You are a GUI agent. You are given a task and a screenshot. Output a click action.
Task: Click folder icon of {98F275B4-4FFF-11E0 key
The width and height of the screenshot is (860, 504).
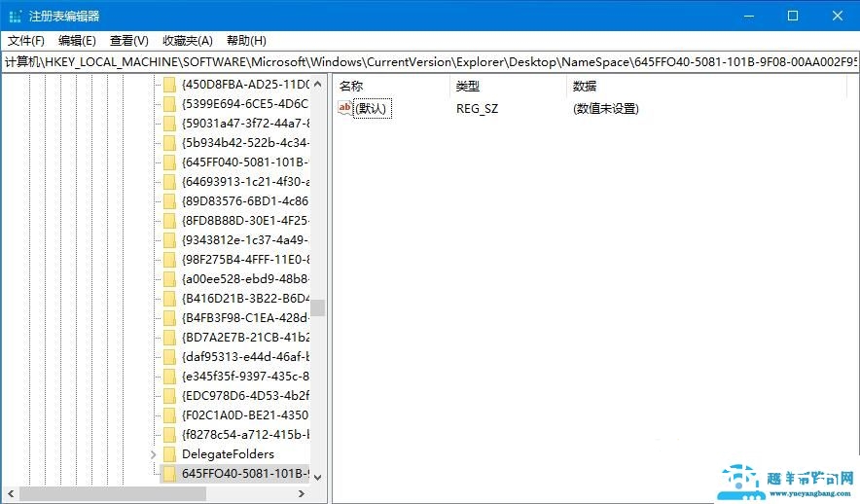[169, 260]
